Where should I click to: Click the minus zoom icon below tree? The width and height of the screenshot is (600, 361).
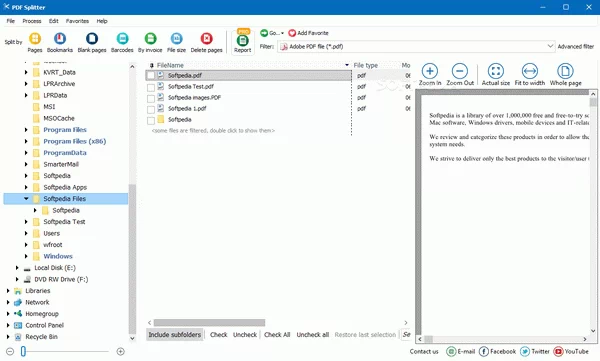pyautogui.click(x=10, y=351)
